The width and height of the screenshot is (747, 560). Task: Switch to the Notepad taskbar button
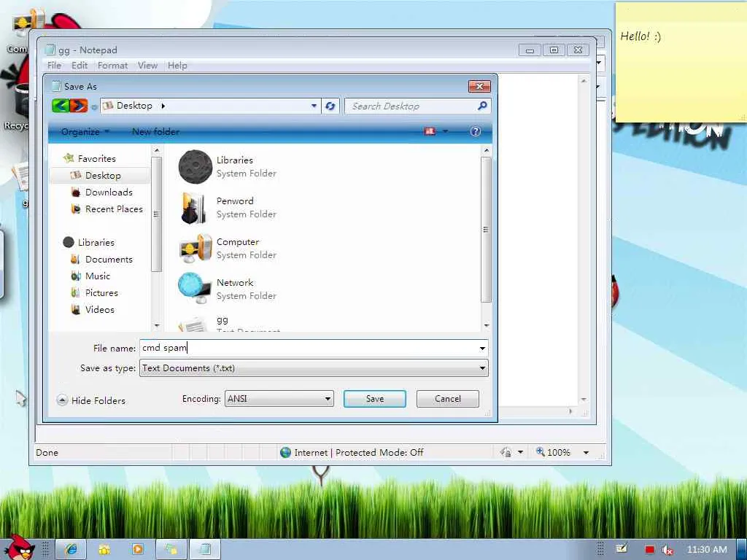[205, 549]
